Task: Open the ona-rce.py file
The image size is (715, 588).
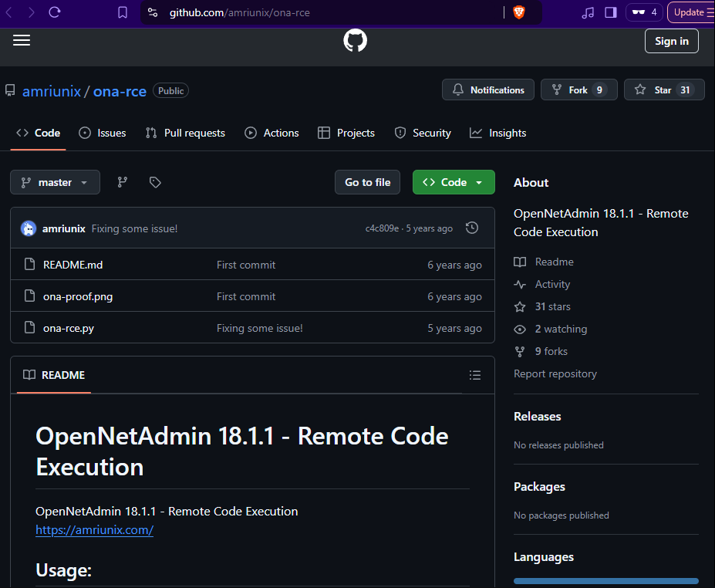Action: 69,328
